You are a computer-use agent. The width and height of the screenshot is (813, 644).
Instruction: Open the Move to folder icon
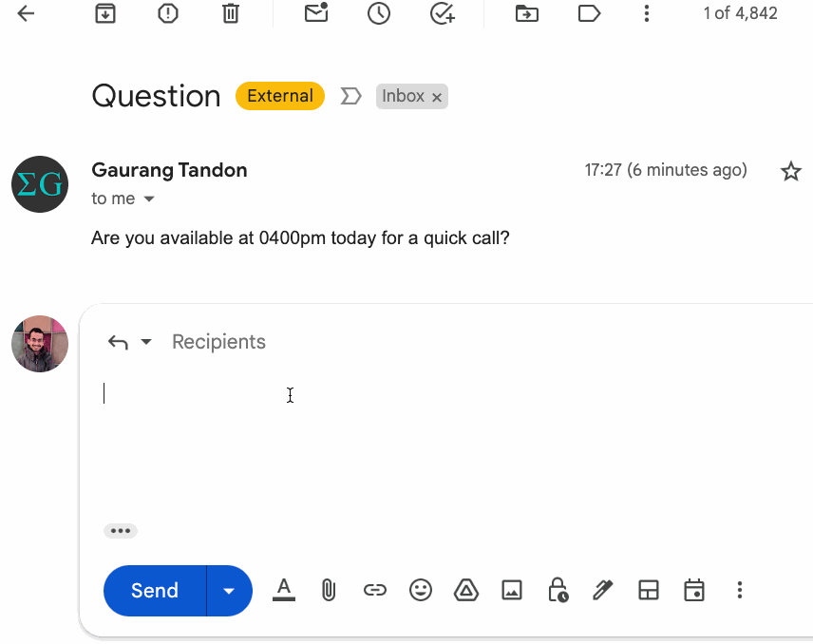pos(527,13)
